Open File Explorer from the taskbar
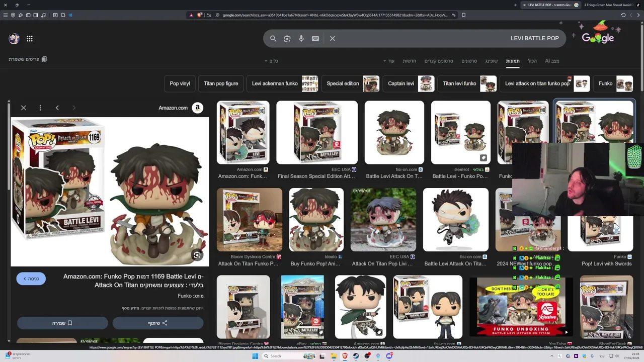The image size is (644, 362). [334, 356]
